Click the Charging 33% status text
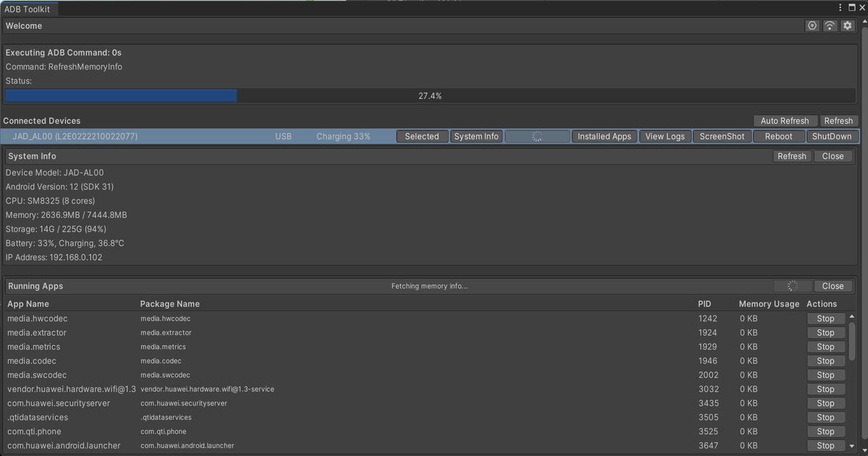This screenshot has height=456, width=868. coord(343,136)
